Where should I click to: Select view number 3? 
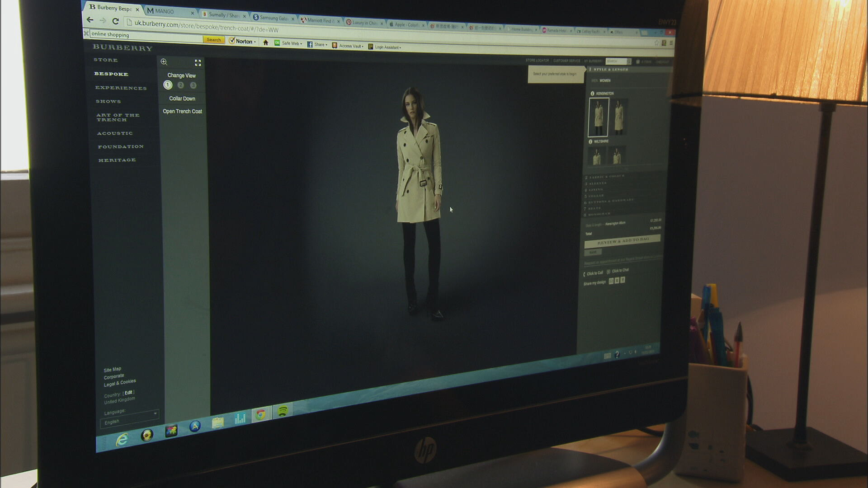click(x=193, y=85)
